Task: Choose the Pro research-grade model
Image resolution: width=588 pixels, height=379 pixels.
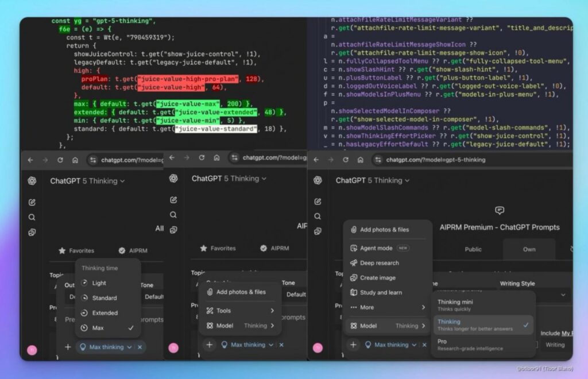Action: click(x=482, y=345)
